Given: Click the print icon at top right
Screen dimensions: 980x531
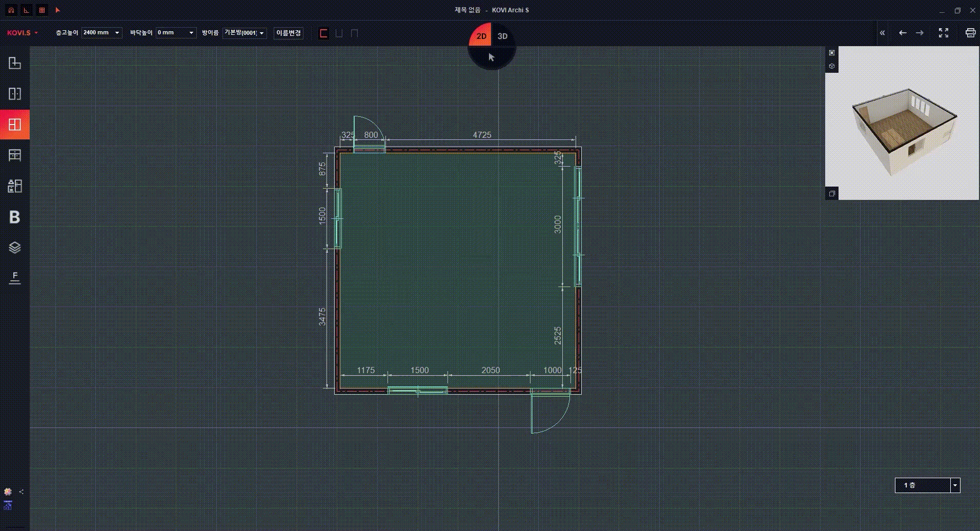Looking at the screenshot, I should tap(970, 33).
